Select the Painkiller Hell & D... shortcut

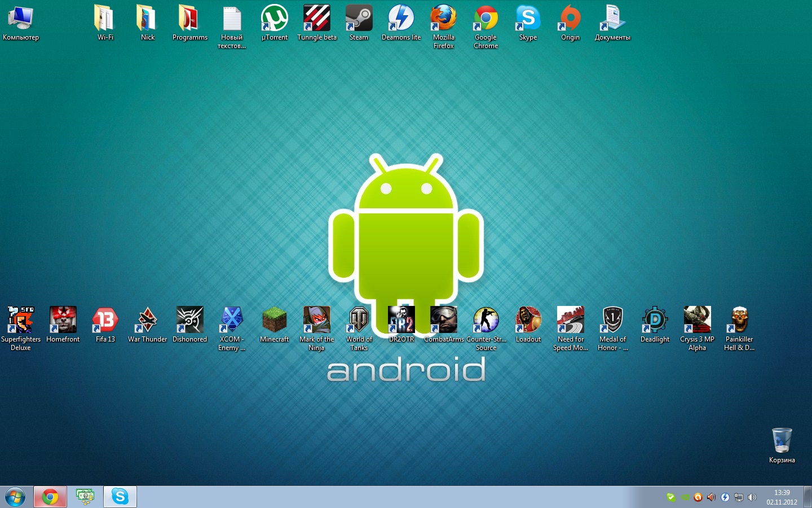click(739, 329)
